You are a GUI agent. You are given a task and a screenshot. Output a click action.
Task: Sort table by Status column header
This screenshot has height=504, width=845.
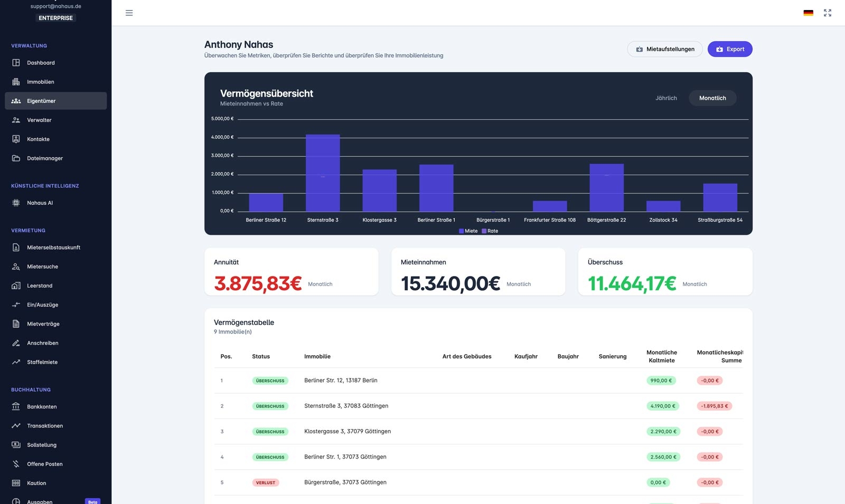261,357
